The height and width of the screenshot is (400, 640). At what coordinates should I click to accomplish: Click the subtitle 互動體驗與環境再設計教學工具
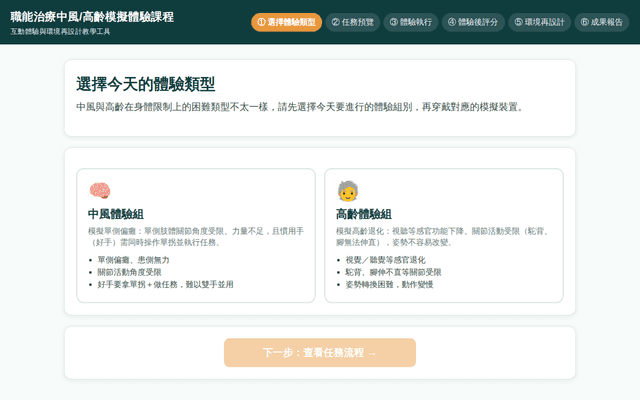60,31
